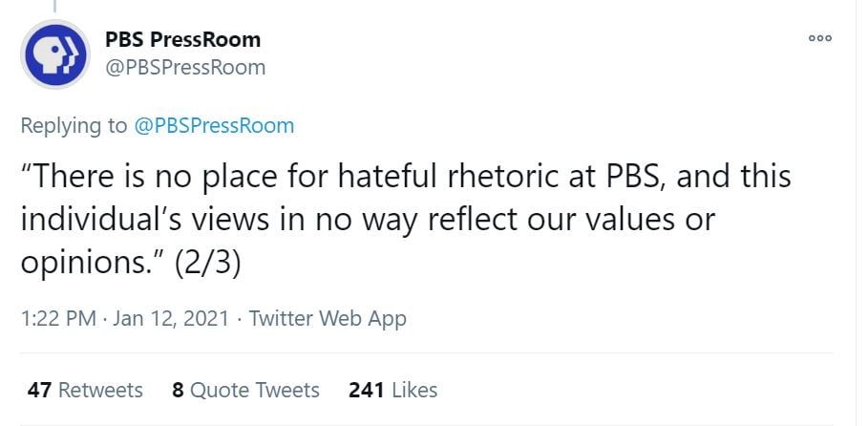Open the 47 Retweets list

(85, 390)
